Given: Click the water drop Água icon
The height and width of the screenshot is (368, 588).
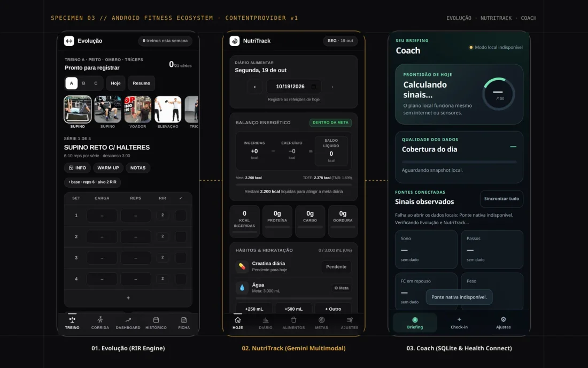Looking at the screenshot, I should pyautogui.click(x=242, y=288).
